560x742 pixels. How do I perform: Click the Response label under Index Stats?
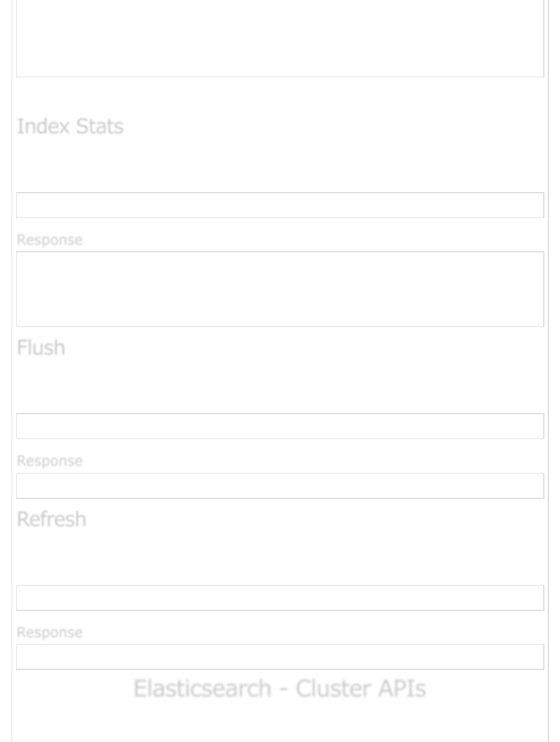tap(49, 240)
